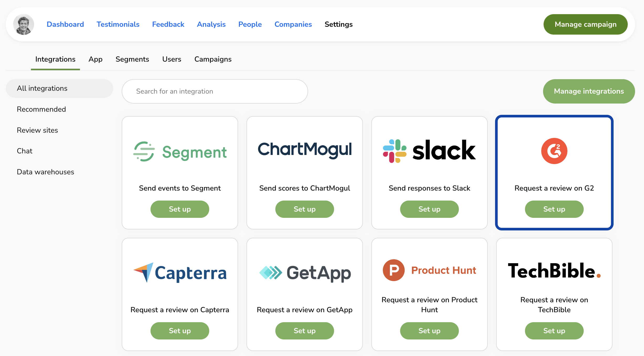The image size is (644, 356).
Task: Open the Users tab
Action: point(171,59)
